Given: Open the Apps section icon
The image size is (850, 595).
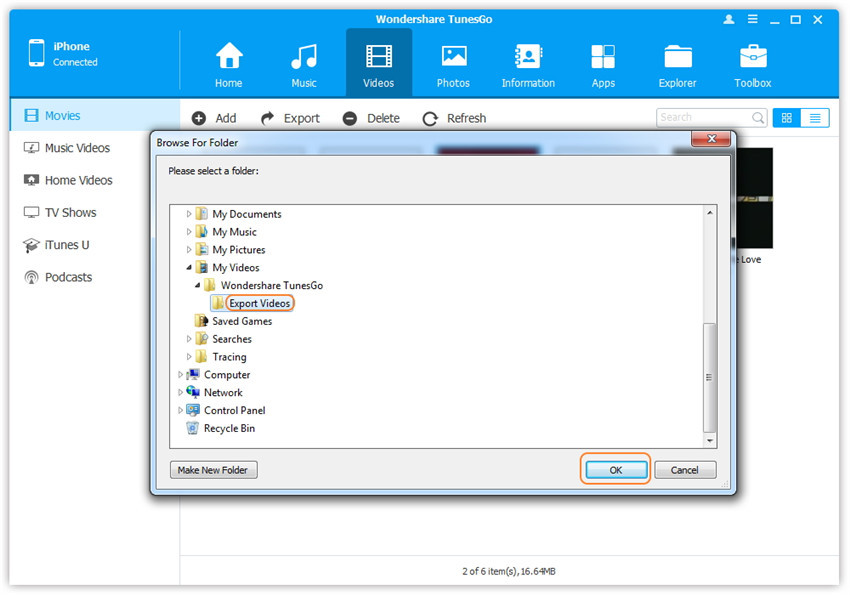Looking at the screenshot, I should point(603,58).
